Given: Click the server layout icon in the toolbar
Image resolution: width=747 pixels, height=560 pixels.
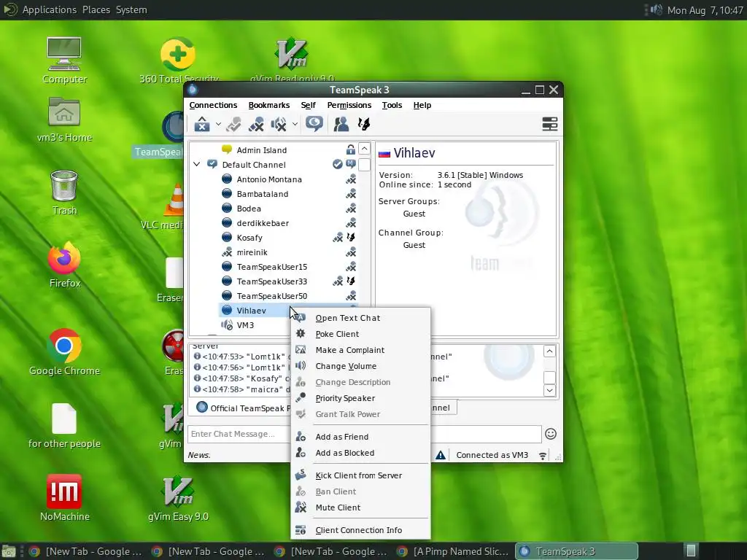Looking at the screenshot, I should click(550, 124).
